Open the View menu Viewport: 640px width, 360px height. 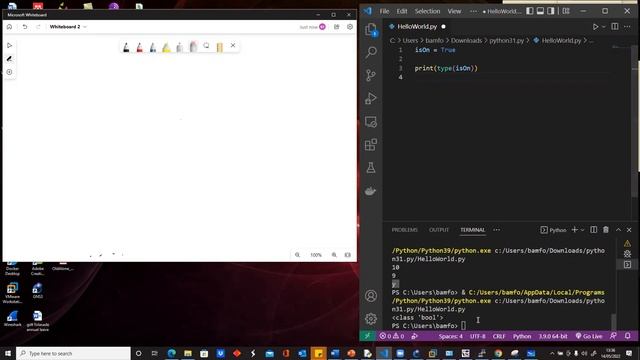[x=454, y=11]
